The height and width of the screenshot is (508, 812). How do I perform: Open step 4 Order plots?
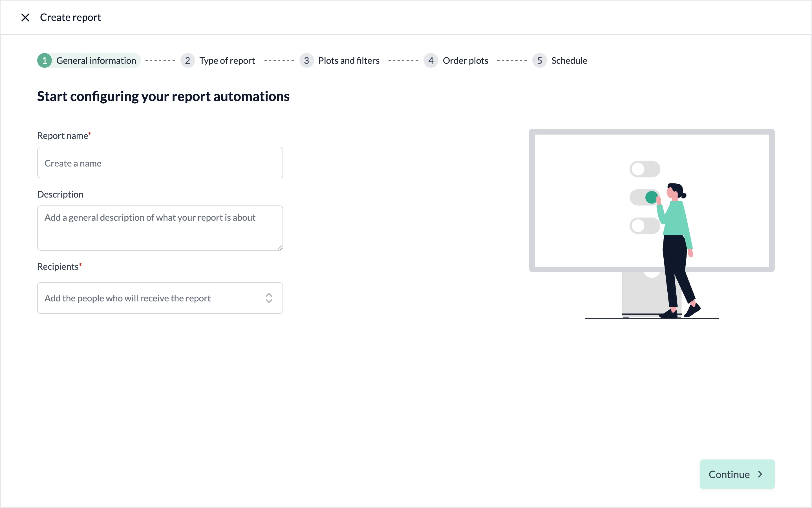pos(456,60)
